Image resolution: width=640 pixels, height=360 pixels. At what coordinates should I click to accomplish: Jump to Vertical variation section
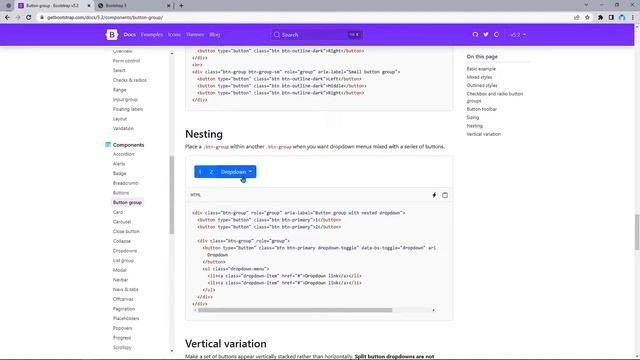click(484, 134)
